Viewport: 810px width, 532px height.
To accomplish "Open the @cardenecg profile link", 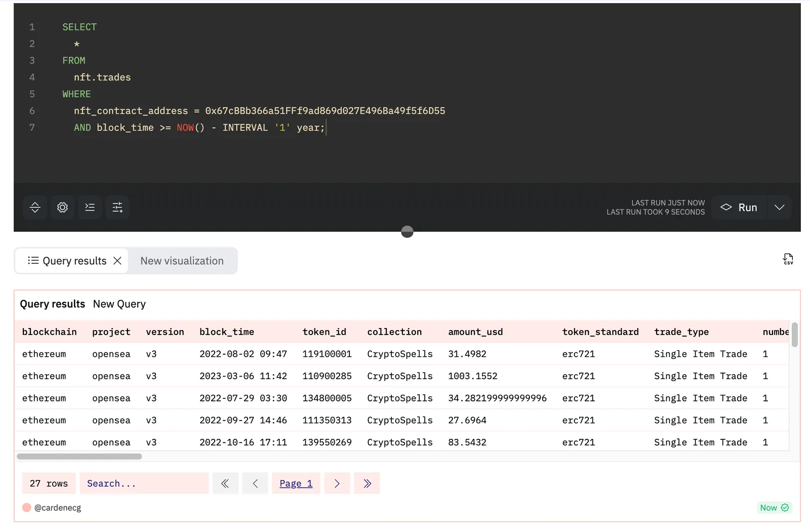I will (x=58, y=508).
